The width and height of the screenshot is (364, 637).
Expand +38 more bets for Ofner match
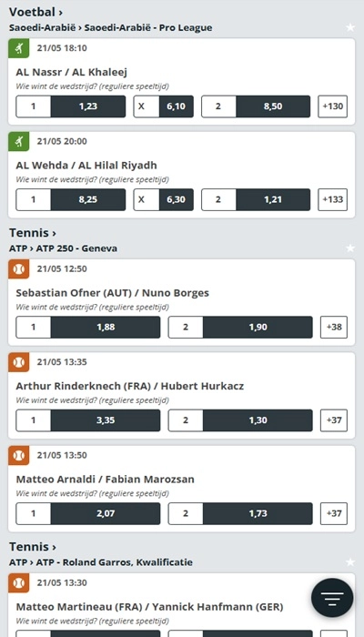(334, 327)
